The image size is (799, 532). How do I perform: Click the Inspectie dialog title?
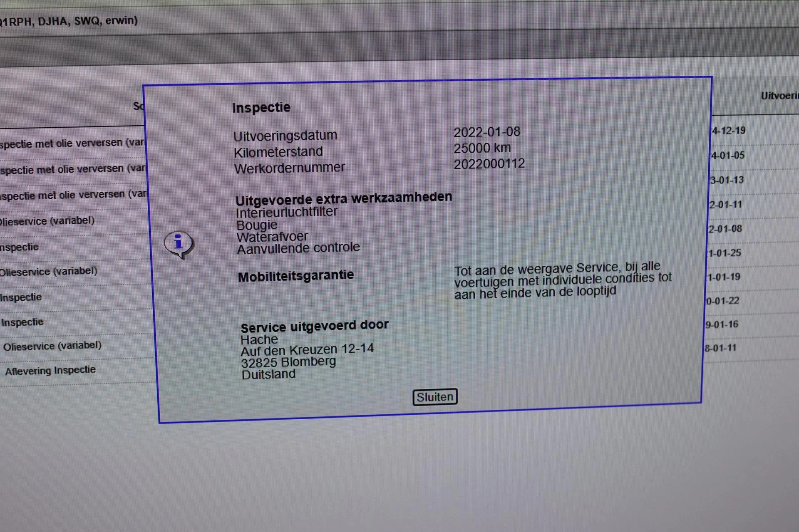tap(261, 108)
